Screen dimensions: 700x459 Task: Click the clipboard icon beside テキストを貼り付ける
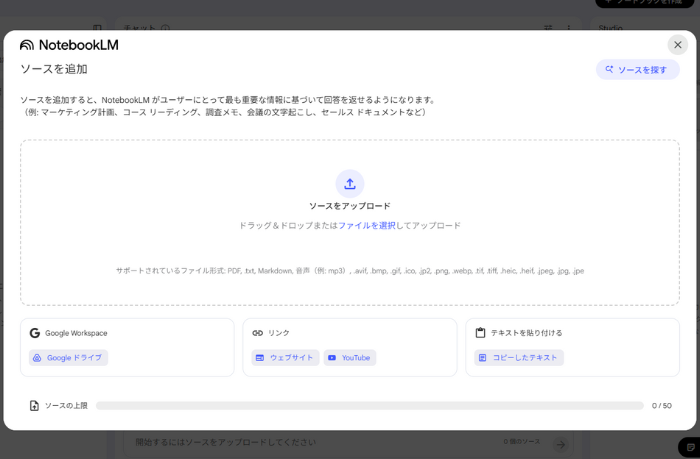(480, 333)
